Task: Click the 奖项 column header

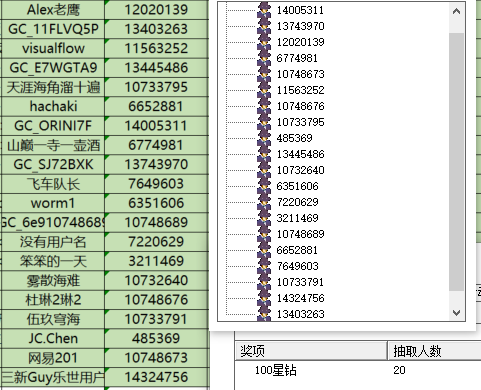Action: click(311, 351)
